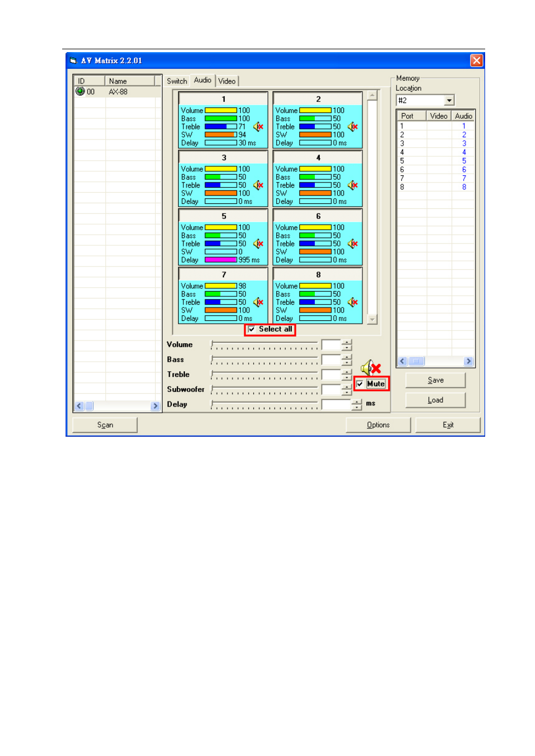
Task: Select port 8 row in memory table
Action: pyautogui.click(x=436, y=187)
